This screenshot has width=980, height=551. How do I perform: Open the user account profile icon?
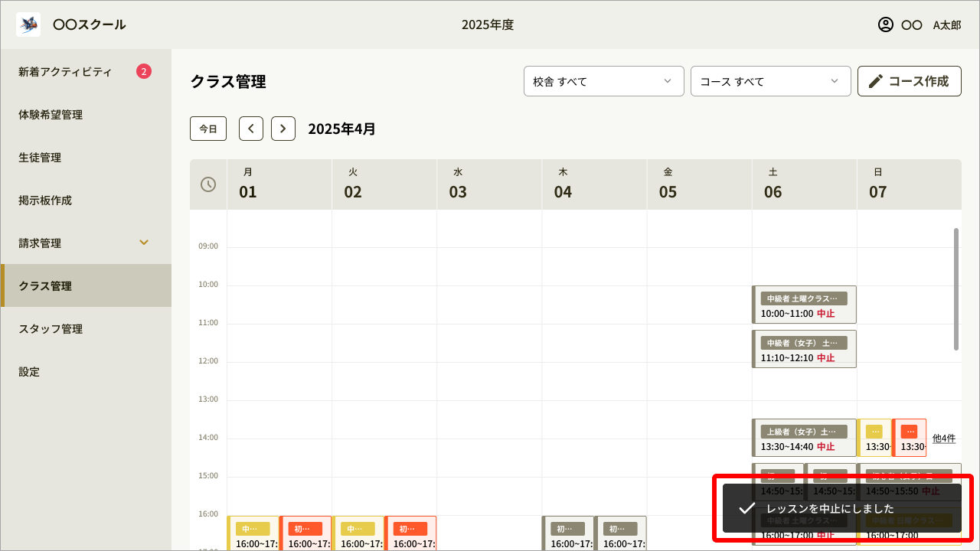pos(886,24)
